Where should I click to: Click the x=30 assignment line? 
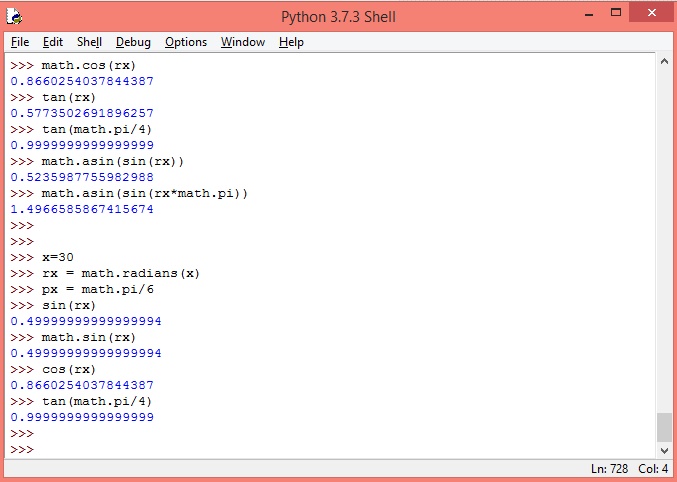coord(57,257)
